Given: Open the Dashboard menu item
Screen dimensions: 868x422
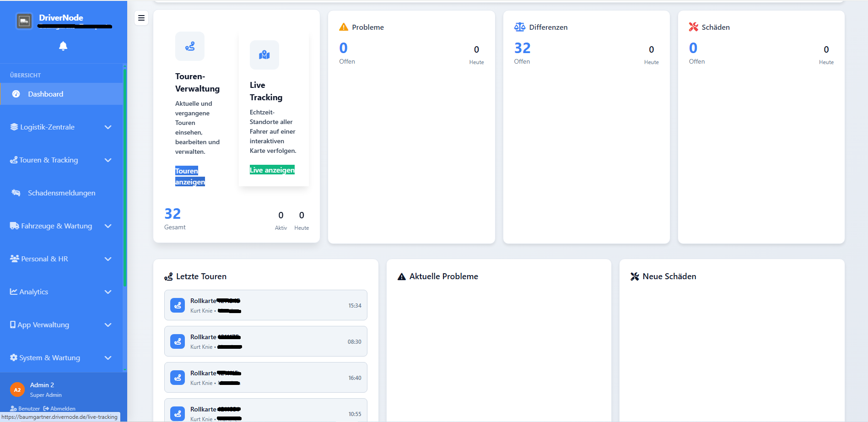Looking at the screenshot, I should coord(61,94).
